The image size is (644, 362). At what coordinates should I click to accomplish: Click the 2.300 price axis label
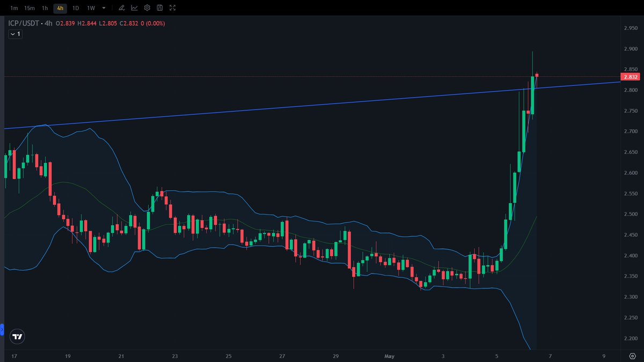point(631,297)
